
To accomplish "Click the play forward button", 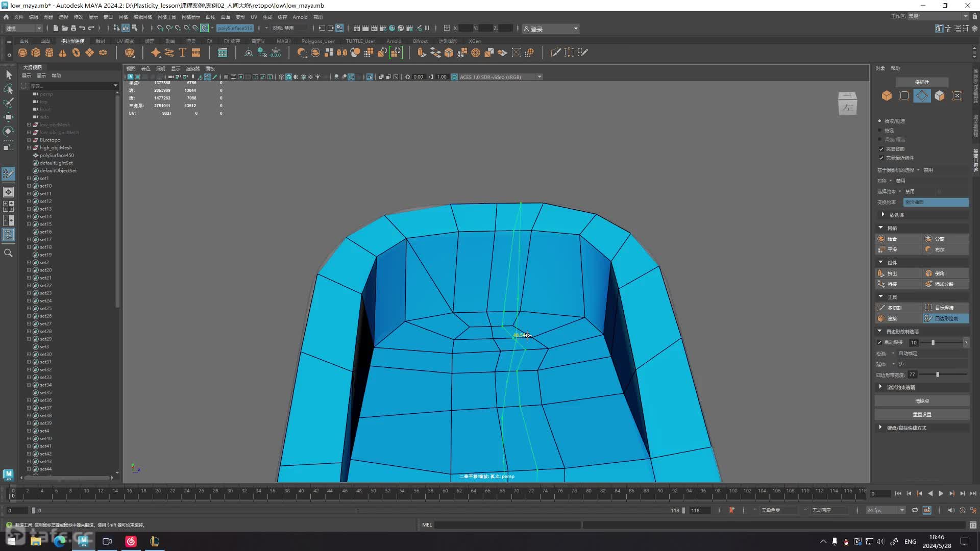I will coord(941,493).
